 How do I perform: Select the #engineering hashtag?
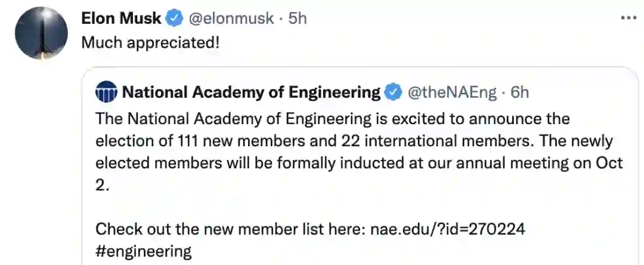tap(144, 251)
